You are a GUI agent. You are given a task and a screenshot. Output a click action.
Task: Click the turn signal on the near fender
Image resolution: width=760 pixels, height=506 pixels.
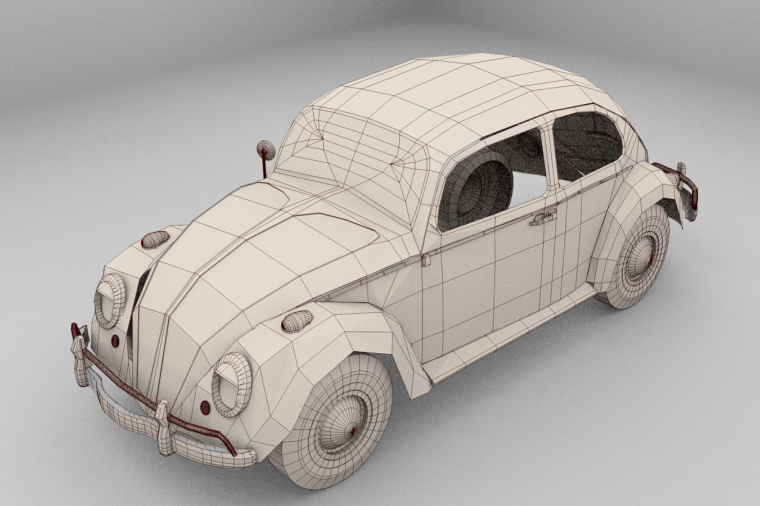coord(297,321)
